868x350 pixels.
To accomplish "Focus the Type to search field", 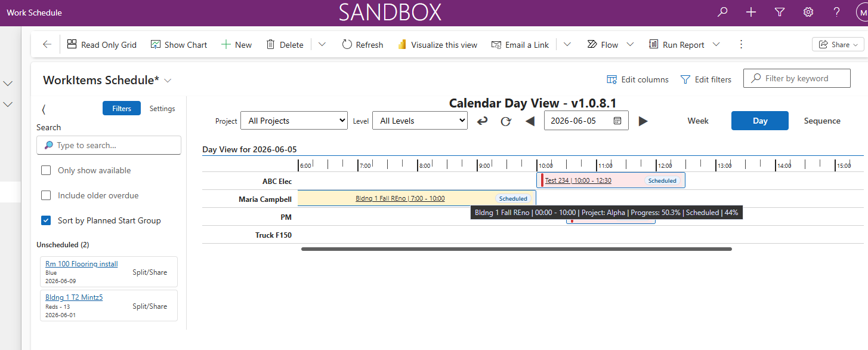I will [x=109, y=145].
